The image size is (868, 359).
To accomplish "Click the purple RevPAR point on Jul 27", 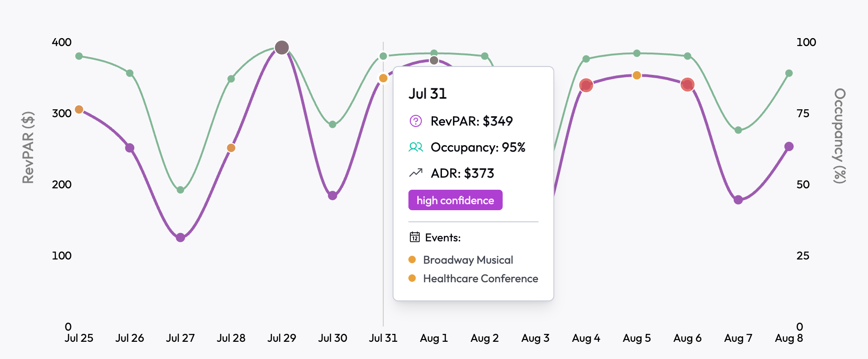I will [x=180, y=238].
